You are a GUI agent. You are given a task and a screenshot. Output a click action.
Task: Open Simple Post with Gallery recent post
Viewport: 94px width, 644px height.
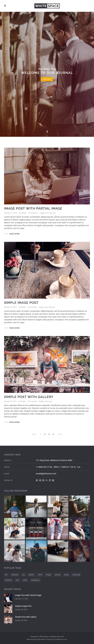pos(26,617)
